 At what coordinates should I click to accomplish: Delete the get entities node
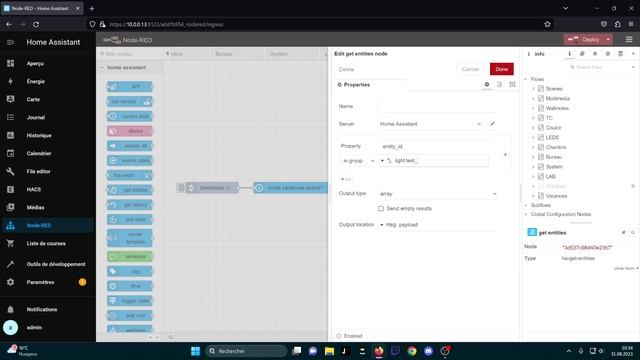[347, 70]
